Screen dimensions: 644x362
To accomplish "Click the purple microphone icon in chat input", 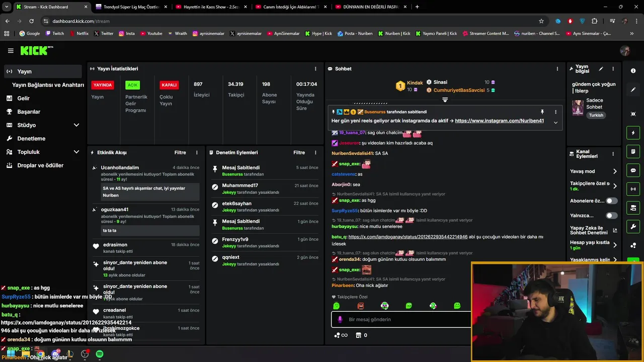I will pos(340,319).
